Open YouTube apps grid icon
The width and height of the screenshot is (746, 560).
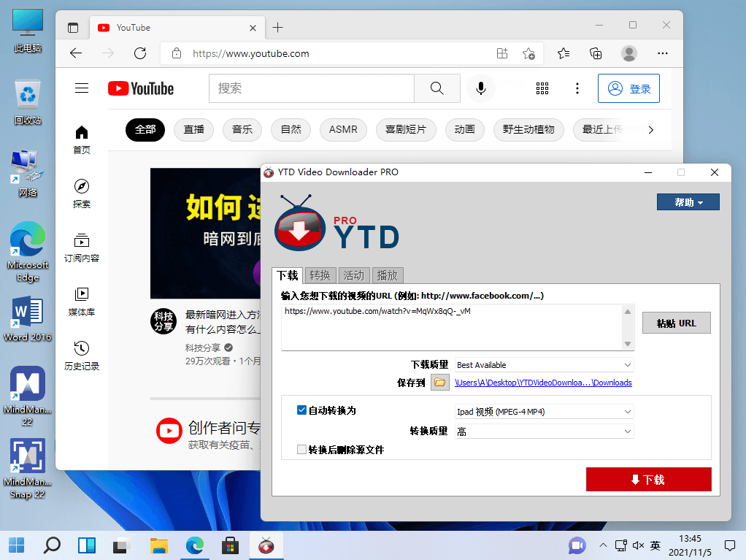click(542, 88)
